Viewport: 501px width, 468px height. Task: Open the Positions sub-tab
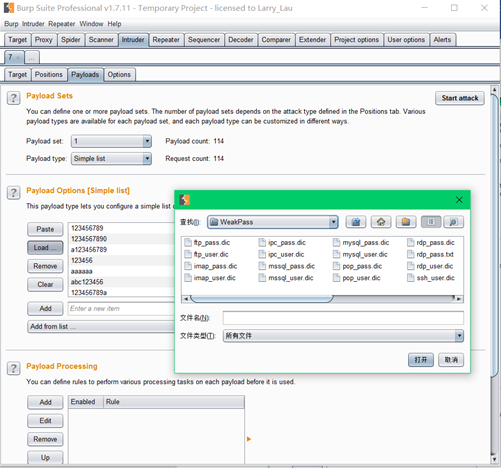(49, 74)
